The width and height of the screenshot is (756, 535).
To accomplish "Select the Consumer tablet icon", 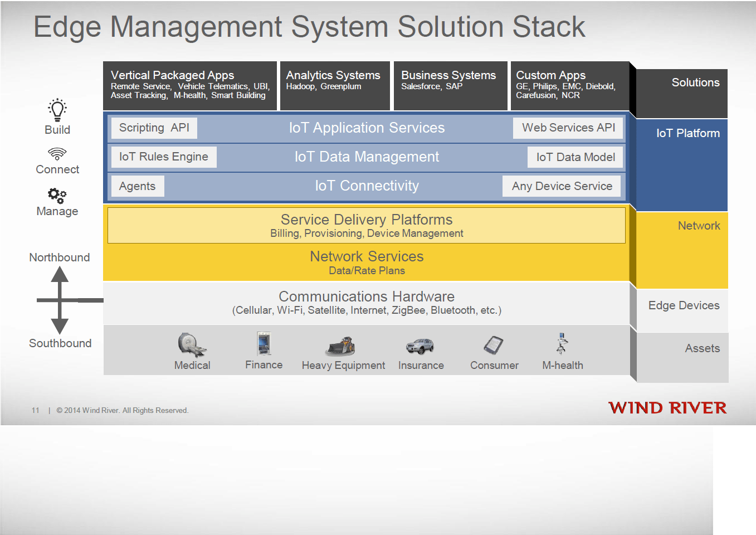I will point(494,346).
